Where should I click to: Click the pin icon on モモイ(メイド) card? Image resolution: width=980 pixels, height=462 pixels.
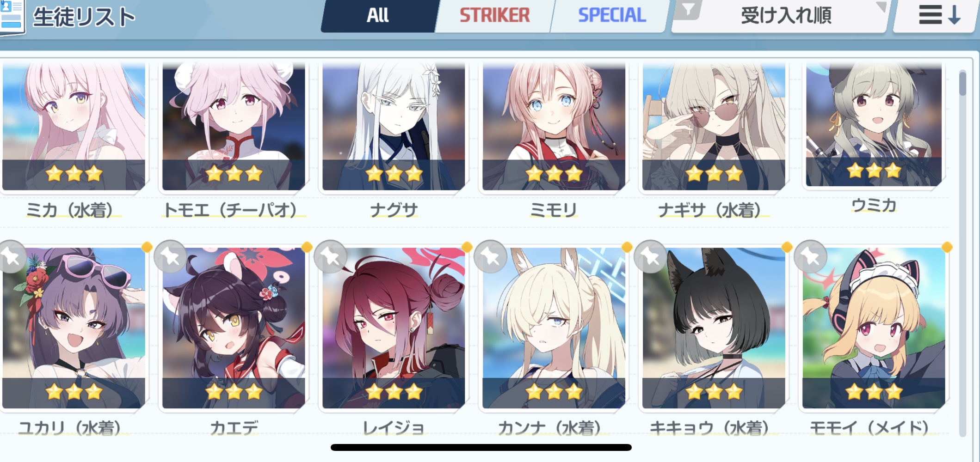pyautogui.click(x=811, y=256)
